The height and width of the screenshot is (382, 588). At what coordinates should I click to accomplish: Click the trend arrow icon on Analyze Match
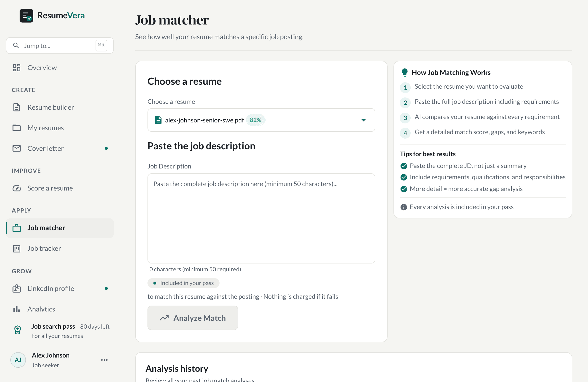[164, 318]
